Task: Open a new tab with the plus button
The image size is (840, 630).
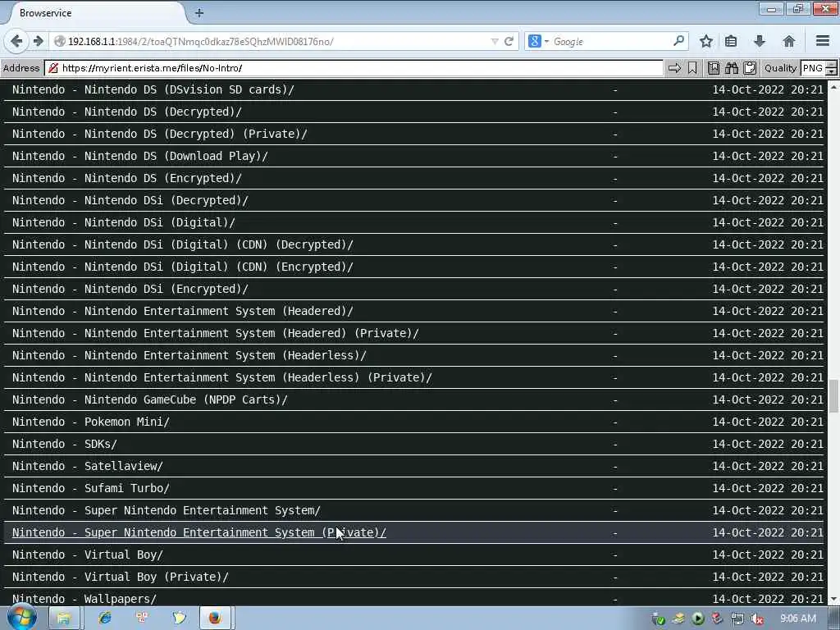Action: point(199,13)
